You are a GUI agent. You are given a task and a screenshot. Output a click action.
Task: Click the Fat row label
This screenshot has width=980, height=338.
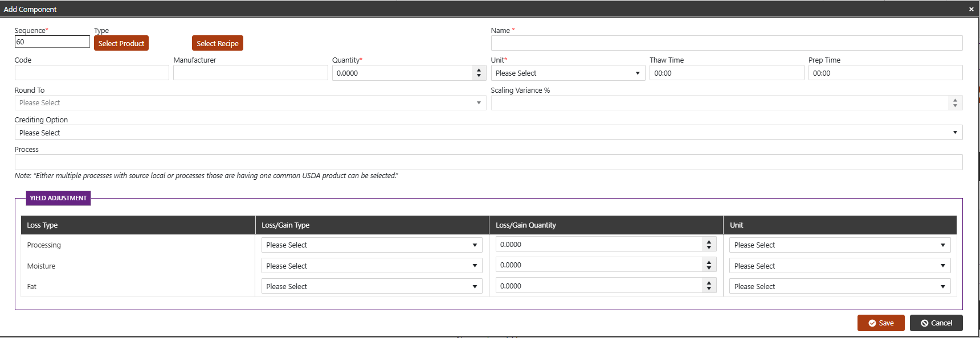pyautogui.click(x=31, y=286)
